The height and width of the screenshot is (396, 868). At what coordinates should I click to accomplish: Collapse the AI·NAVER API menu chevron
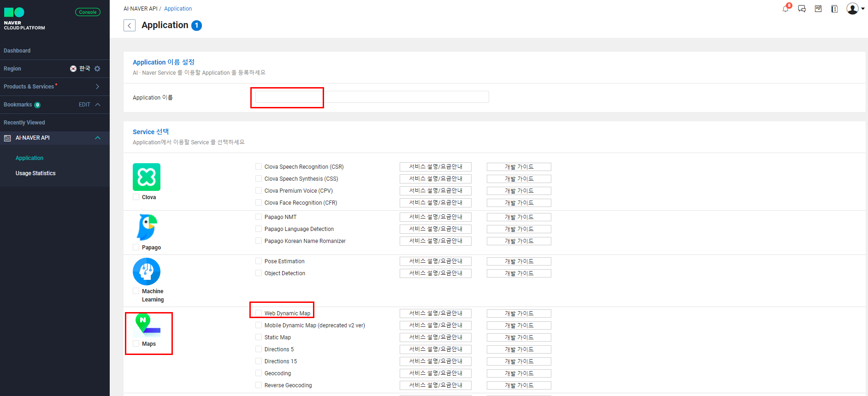98,138
